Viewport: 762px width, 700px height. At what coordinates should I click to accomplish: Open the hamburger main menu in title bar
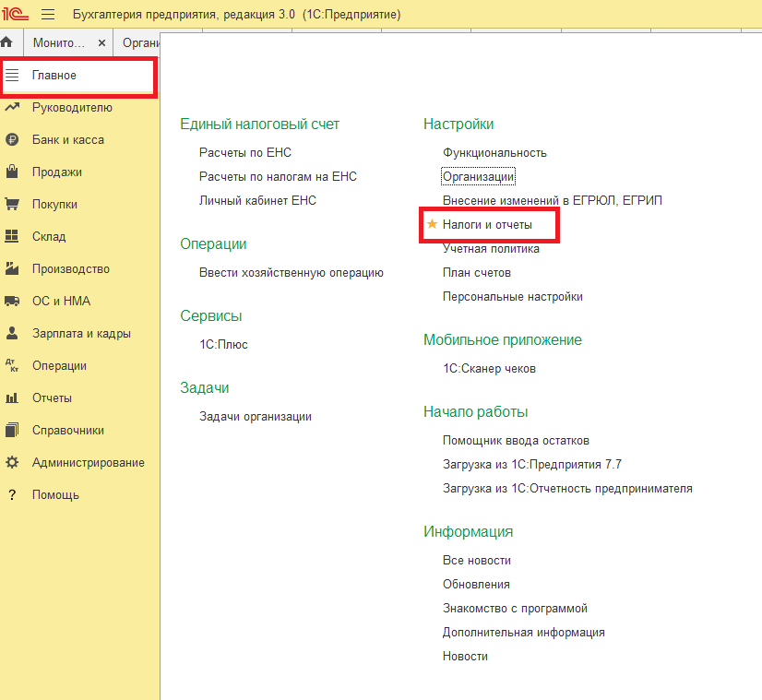[48, 15]
